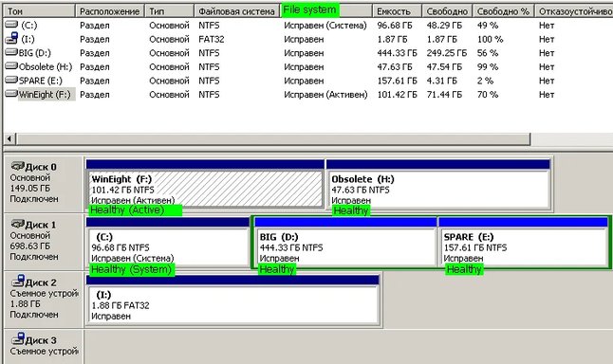
Task: Sort by the Файловая система column header
Action: click(x=237, y=11)
